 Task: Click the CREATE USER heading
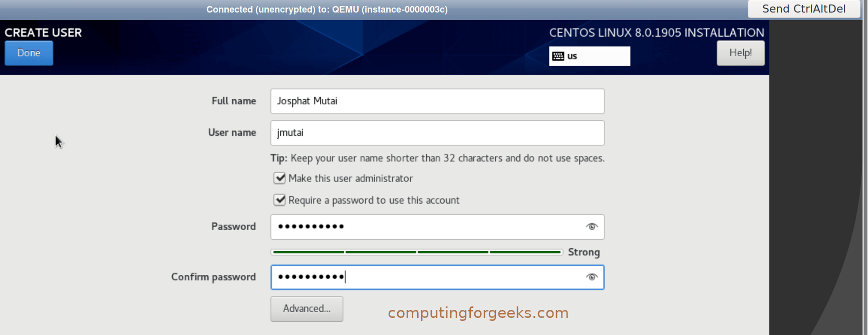[43, 33]
